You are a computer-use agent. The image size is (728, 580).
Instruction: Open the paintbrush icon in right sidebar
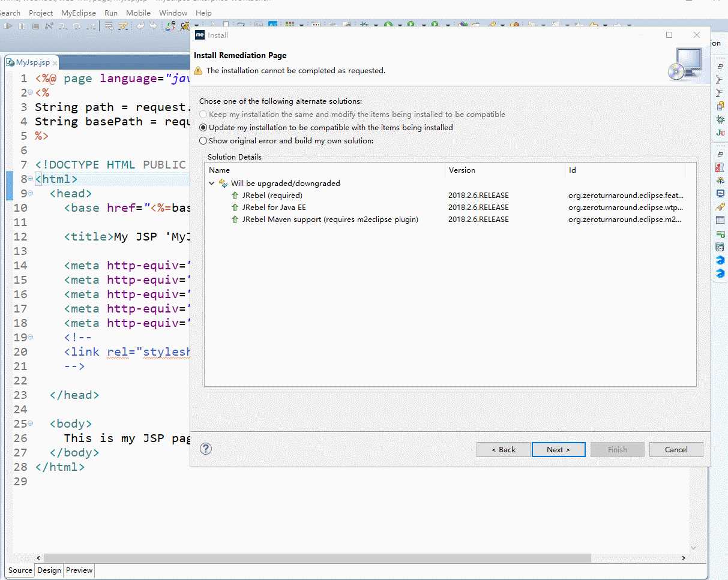[x=720, y=207]
